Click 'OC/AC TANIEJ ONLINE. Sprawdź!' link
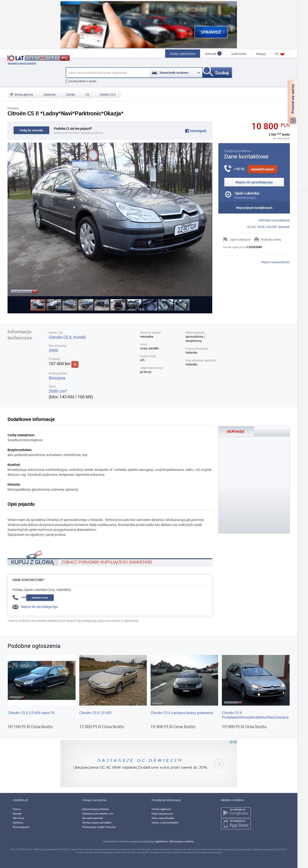This screenshot has width=308, height=868. coord(268,227)
